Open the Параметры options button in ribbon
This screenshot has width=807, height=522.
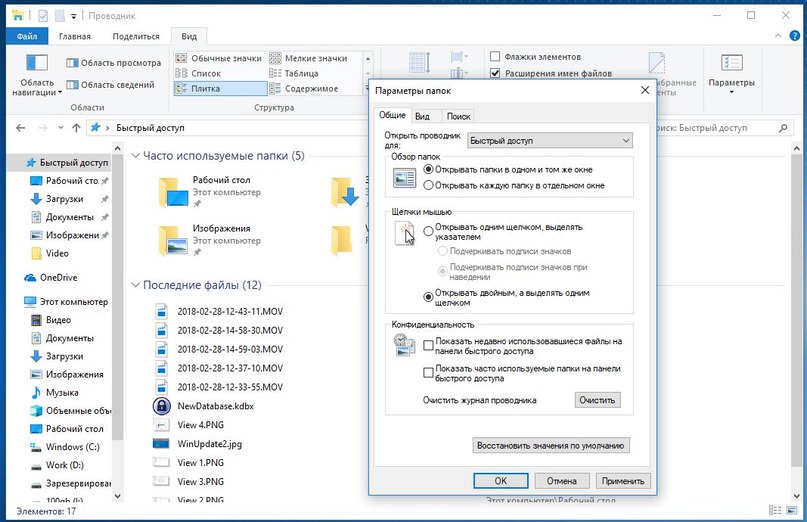[x=731, y=75]
